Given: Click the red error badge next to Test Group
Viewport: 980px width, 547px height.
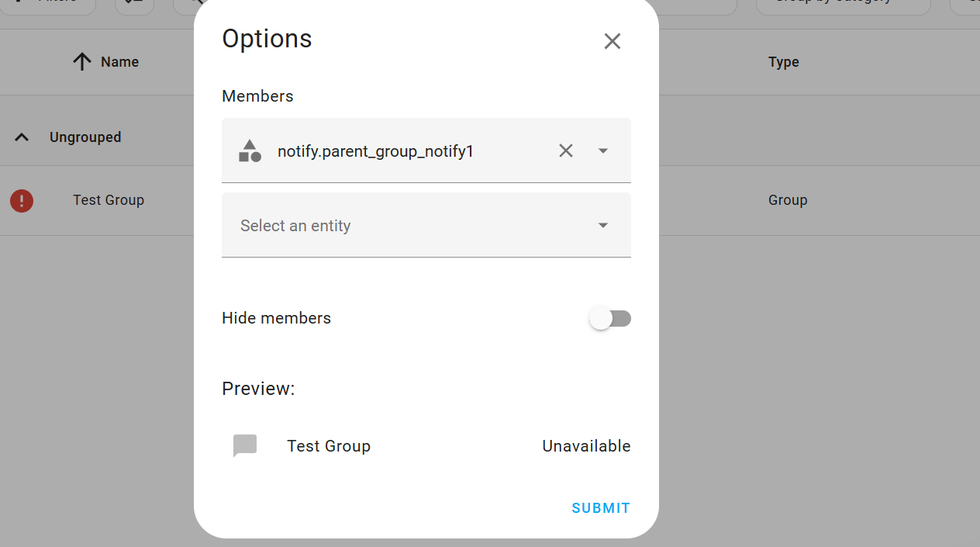Looking at the screenshot, I should click(x=21, y=200).
